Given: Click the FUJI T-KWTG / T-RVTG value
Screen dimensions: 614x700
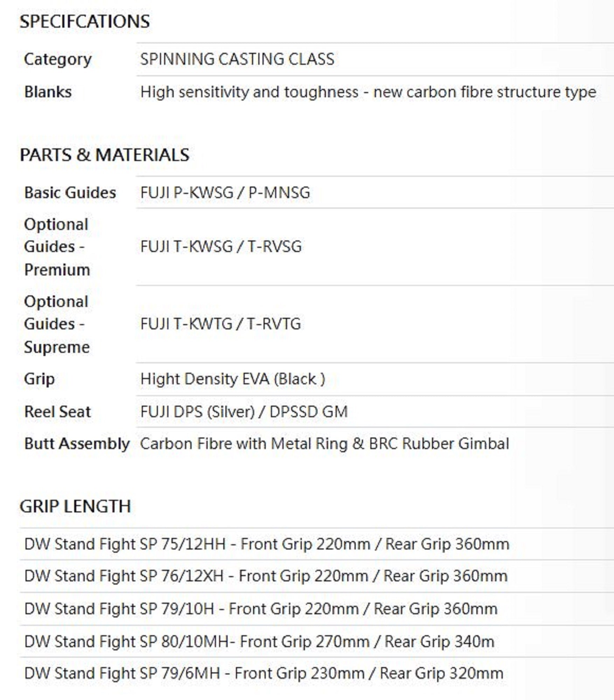Looking at the screenshot, I should tap(221, 324).
